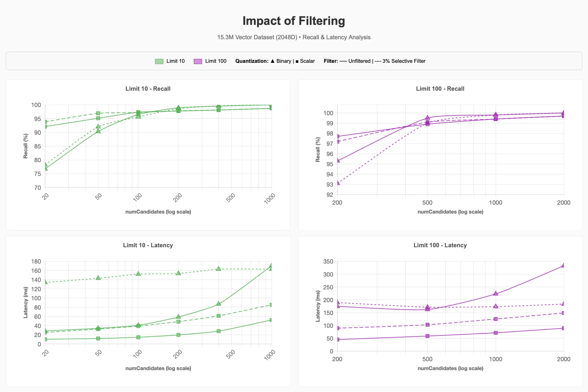The height and width of the screenshot is (392, 588).
Task: Click the dashed-line square at 1000 in Limit 100 Latency
Action: [496, 319]
